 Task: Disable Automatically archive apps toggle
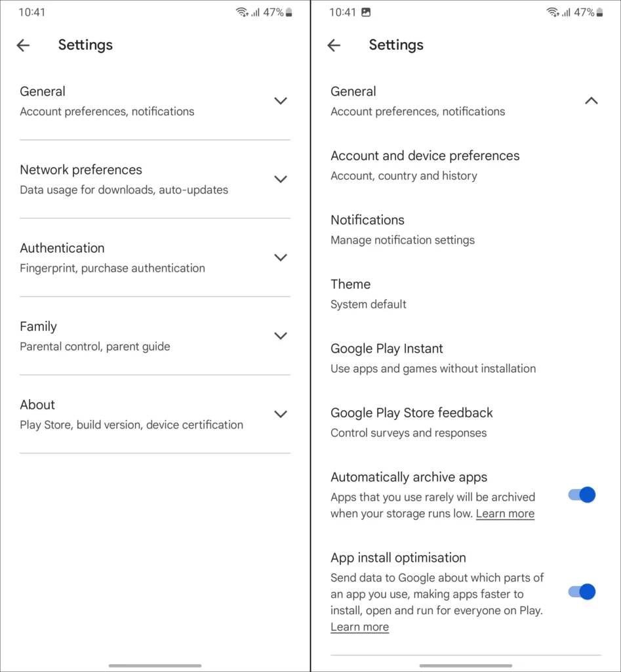click(x=582, y=495)
